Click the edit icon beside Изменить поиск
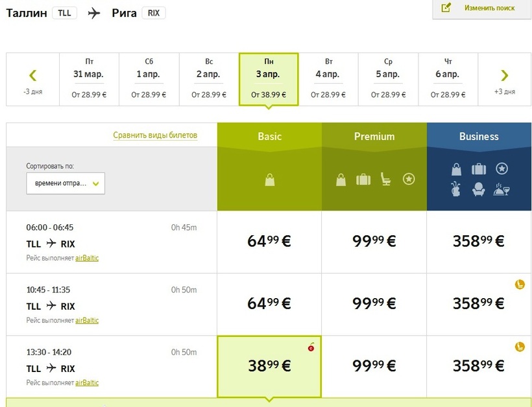 (x=446, y=8)
